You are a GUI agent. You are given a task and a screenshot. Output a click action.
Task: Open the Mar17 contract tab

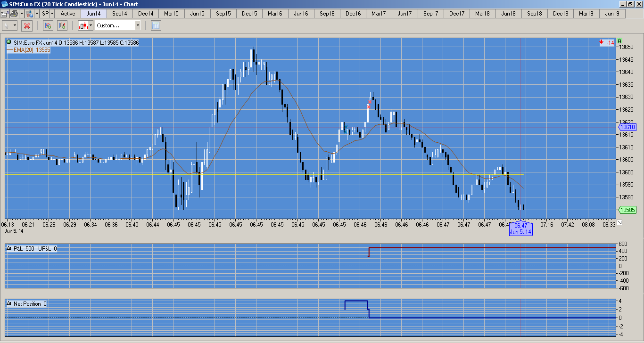coord(379,14)
